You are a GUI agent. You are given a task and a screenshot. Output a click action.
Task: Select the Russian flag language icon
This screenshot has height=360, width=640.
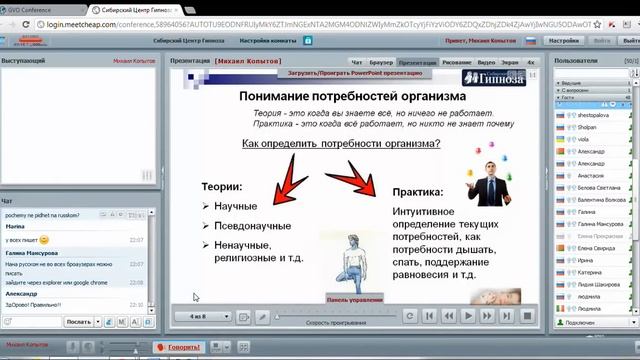(x=531, y=41)
